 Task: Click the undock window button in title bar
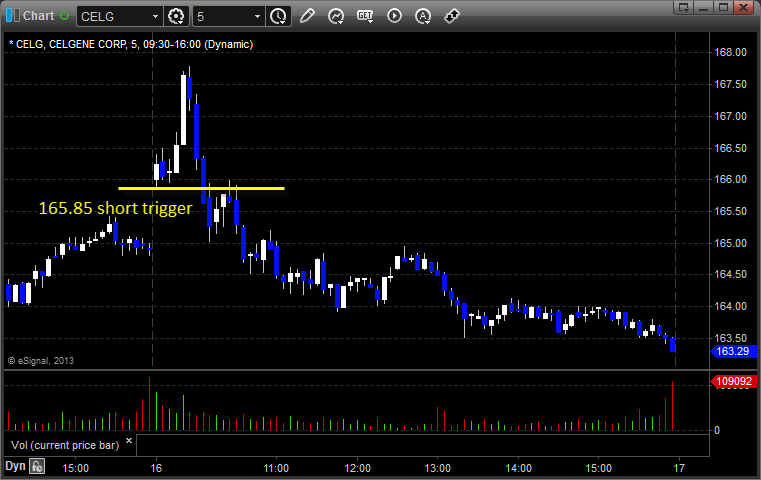point(684,7)
